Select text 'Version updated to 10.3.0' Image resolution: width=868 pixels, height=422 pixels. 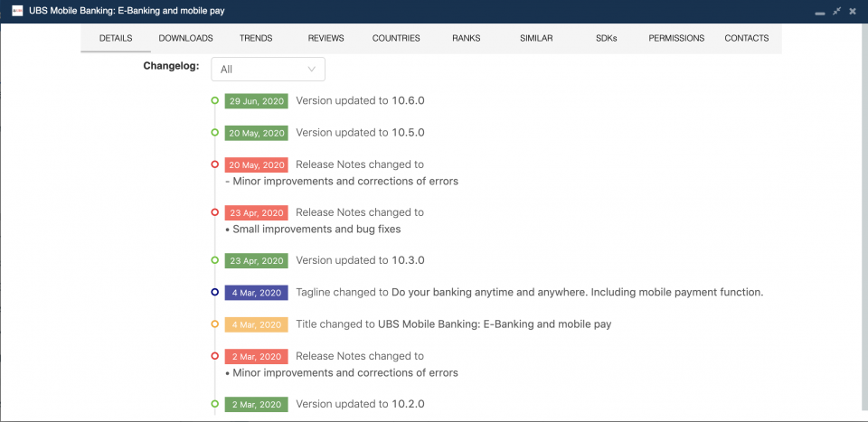[361, 260]
